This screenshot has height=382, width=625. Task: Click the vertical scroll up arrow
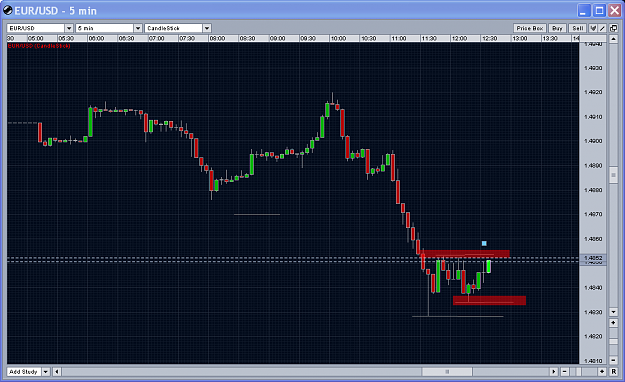(613, 39)
